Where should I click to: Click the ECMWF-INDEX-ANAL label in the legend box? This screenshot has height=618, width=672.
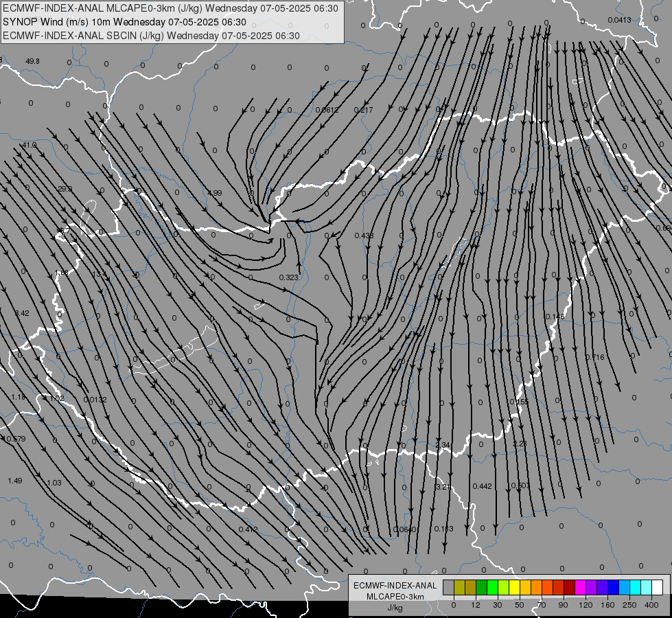click(x=395, y=586)
